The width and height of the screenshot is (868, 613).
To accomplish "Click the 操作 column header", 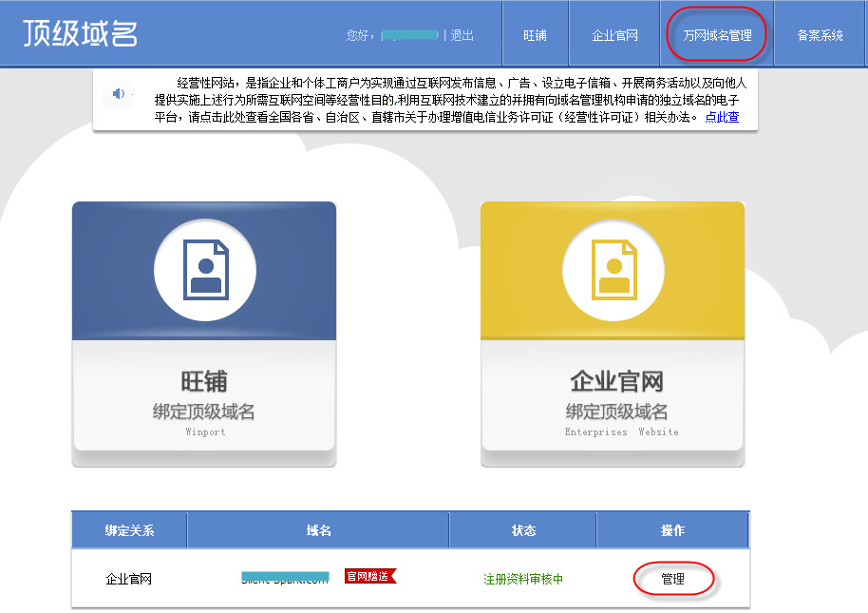I will click(x=672, y=530).
